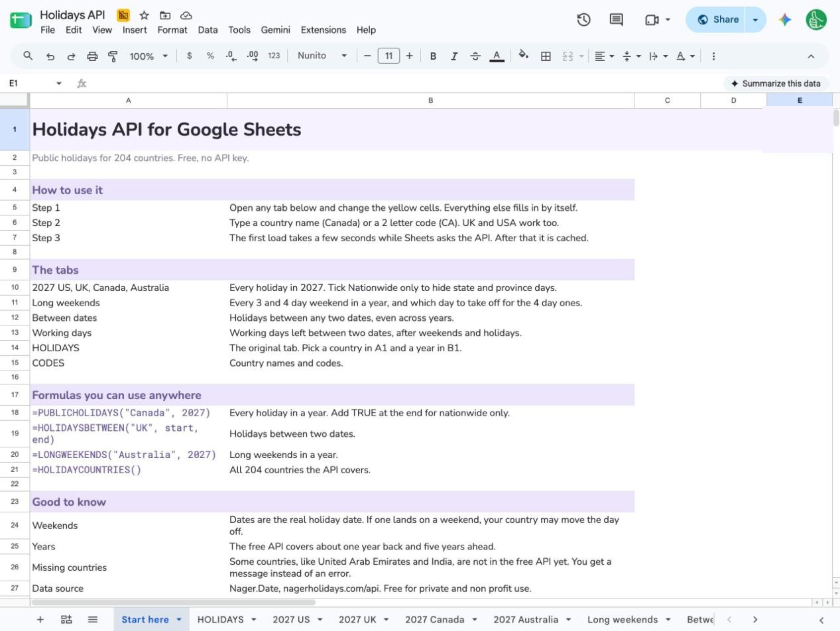Open the Insert menu
This screenshot has height=631, width=840.
coord(135,30)
